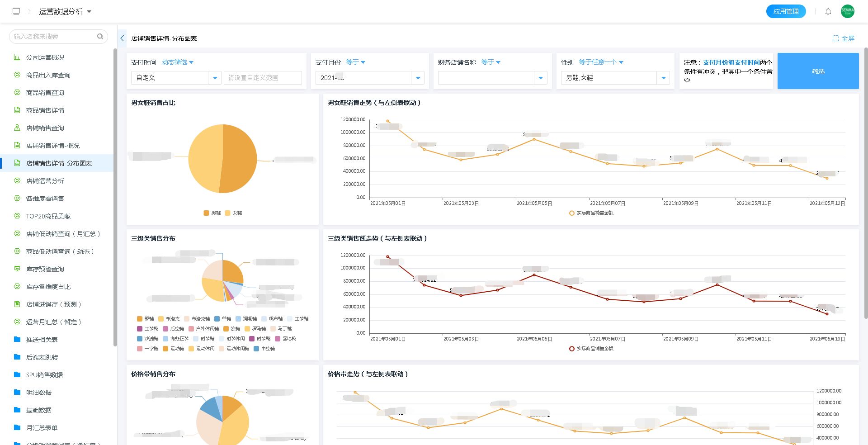Select TOP20商品贡献 from the sidebar
This screenshot has height=445, width=868.
[x=48, y=216]
